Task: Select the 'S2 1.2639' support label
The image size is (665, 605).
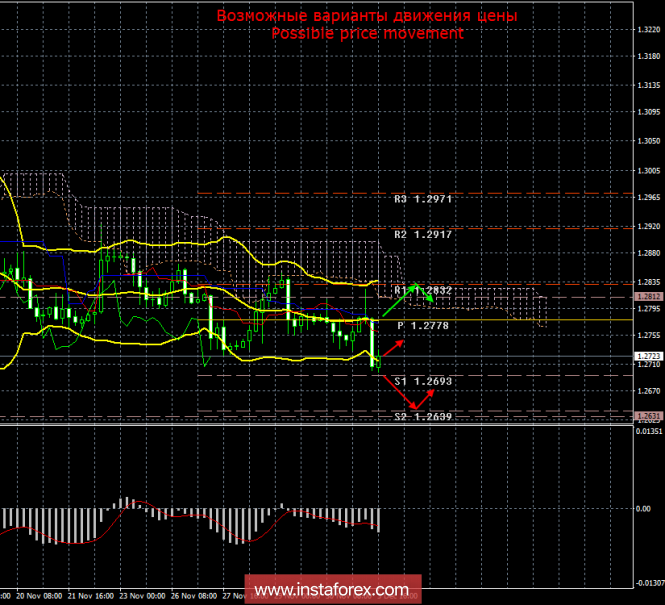Action: [x=423, y=416]
